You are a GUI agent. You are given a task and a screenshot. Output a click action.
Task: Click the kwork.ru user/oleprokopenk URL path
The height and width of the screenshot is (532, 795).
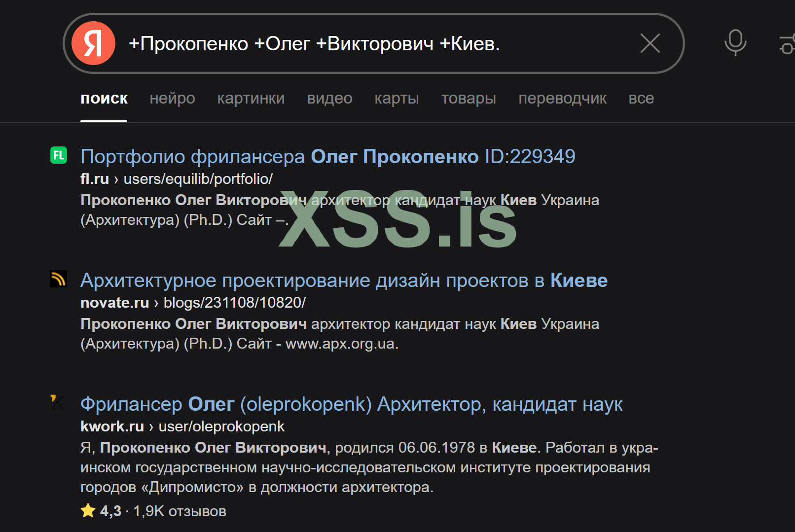tap(221, 426)
